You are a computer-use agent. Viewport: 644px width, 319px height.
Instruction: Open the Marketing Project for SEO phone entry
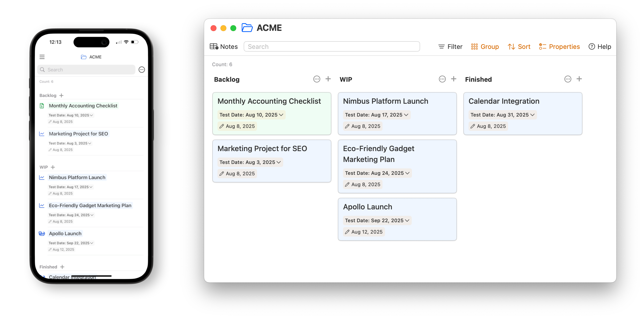[78, 134]
